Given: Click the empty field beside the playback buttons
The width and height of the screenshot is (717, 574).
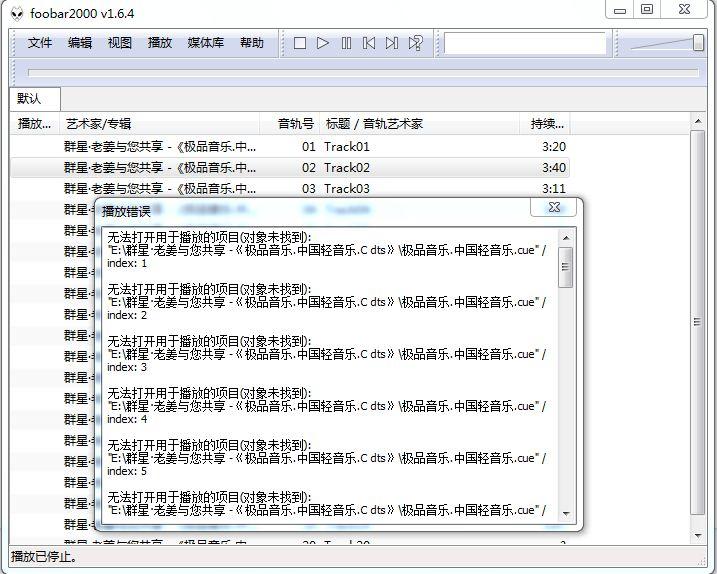Looking at the screenshot, I should (x=525, y=43).
